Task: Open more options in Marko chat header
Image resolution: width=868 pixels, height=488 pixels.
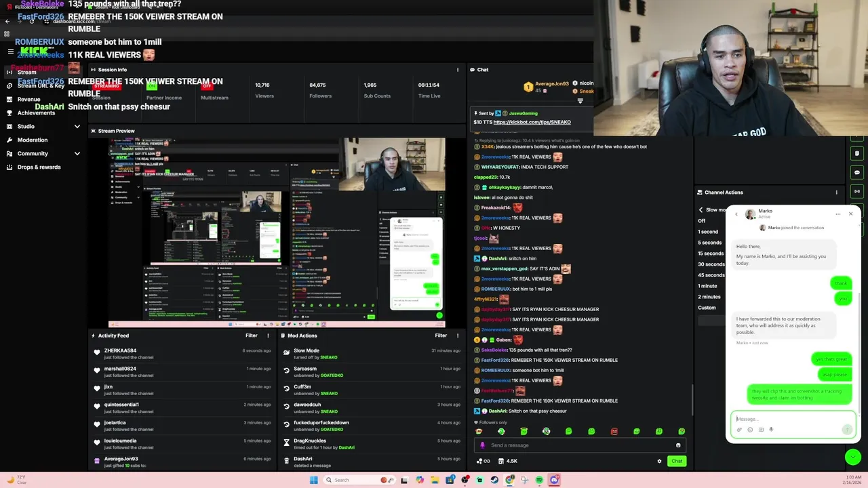Action: [838, 214]
